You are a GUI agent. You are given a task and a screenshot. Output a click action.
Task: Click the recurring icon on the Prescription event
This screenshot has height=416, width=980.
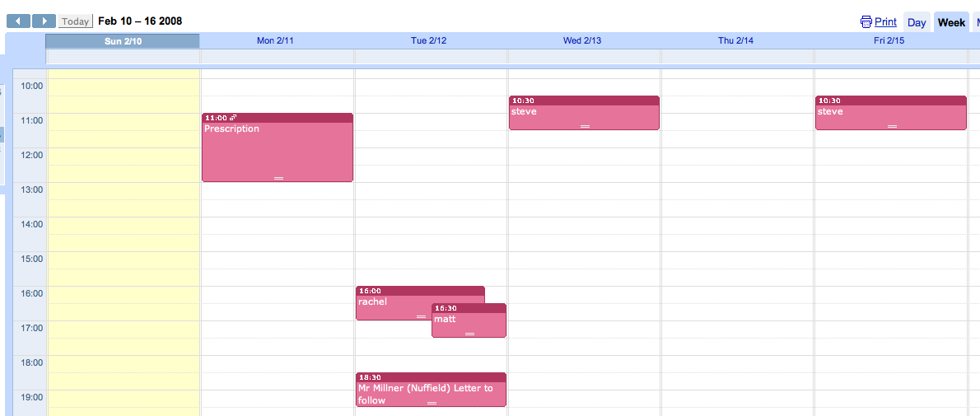click(233, 119)
